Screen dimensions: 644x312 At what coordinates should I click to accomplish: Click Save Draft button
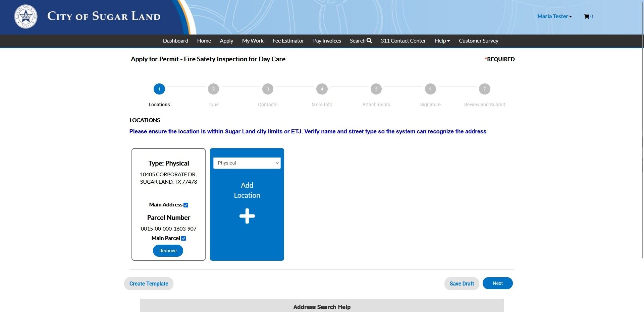(462, 284)
